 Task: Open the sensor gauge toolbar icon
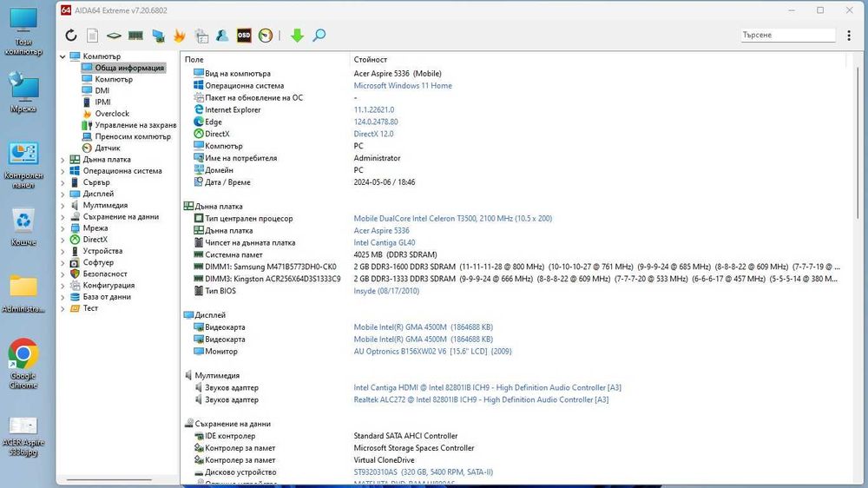[x=266, y=36]
